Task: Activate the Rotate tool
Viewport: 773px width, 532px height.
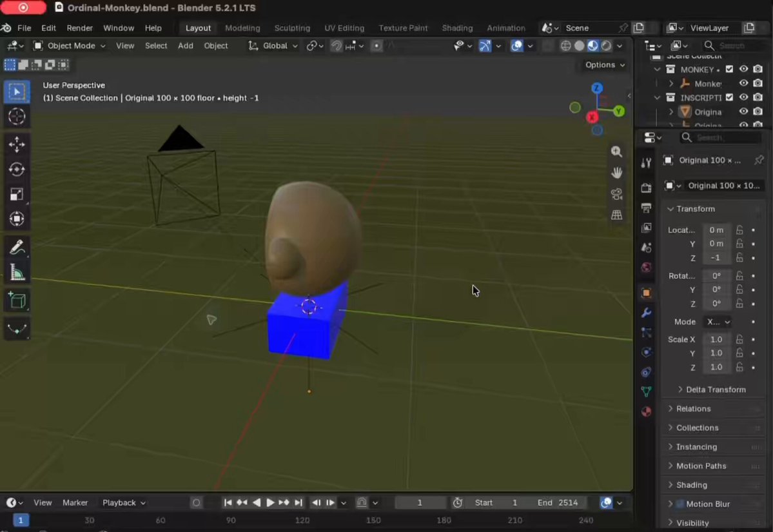Action: (17, 169)
